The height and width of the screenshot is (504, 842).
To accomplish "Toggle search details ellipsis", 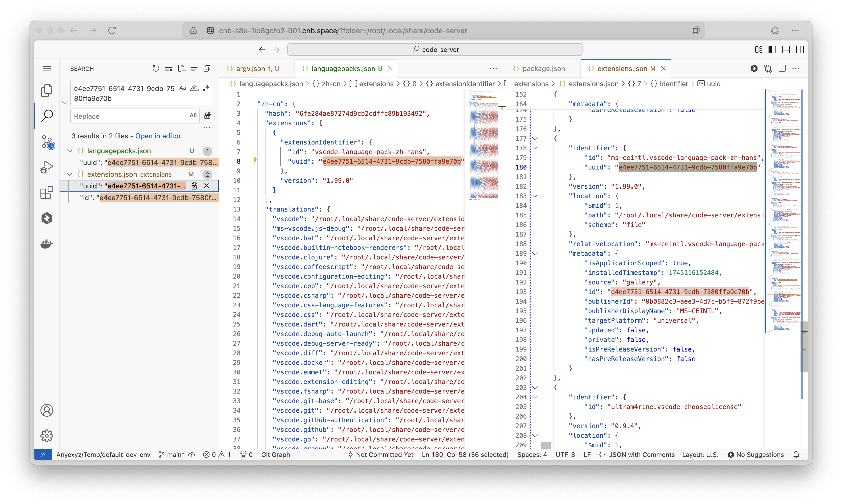I will [x=207, y=128].
